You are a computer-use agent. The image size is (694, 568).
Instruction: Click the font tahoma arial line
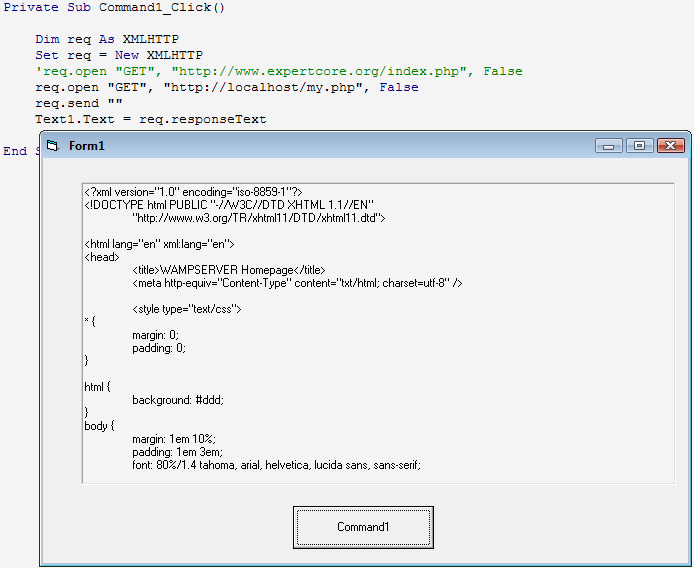click(276, 465)
